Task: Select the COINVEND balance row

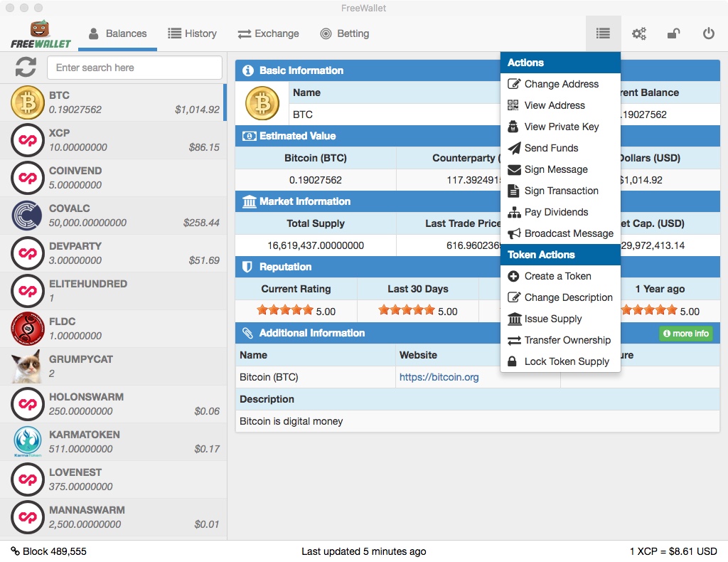Action: point(114,178)
